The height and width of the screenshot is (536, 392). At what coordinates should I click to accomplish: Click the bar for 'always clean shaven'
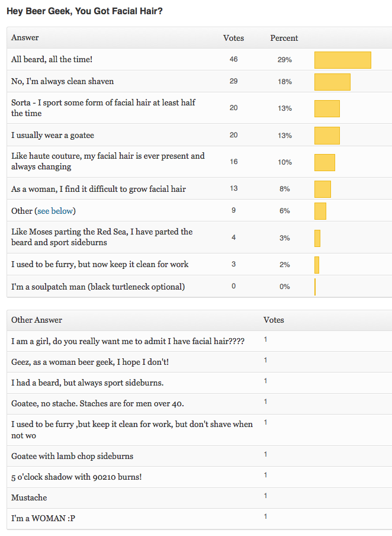pos(332,82)
